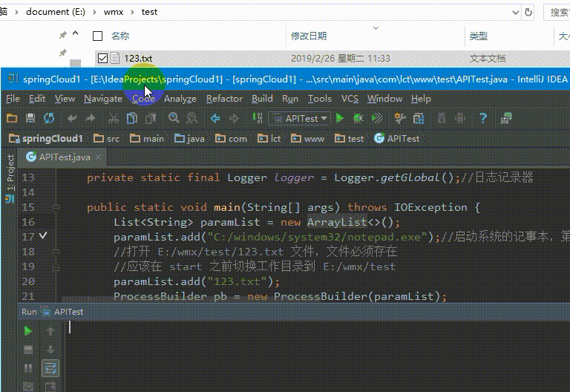Collapse the Explorer sidebar up chevron
This screenshot has height=392, width=570.
point(76,33)
